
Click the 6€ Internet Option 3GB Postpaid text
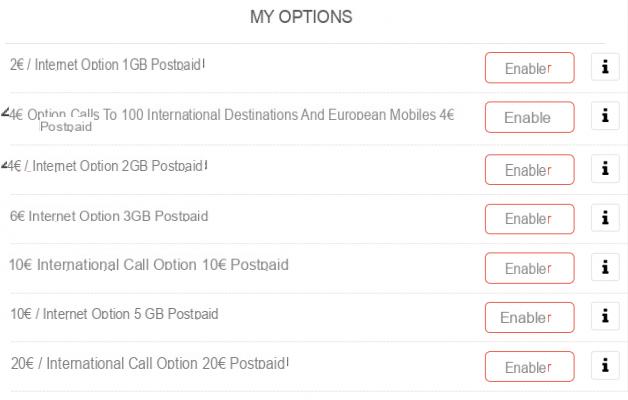(x=109, y=216)
